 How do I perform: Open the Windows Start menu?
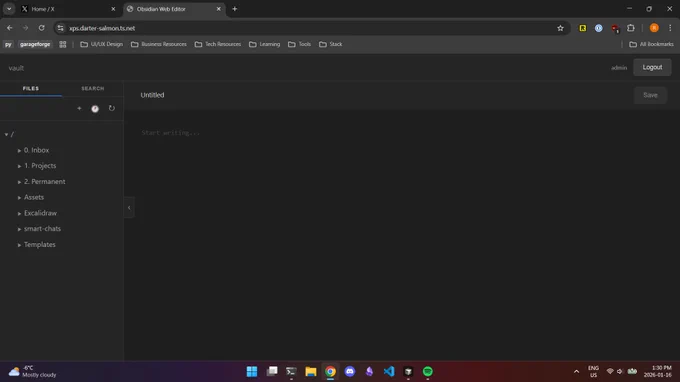point(252,372)
